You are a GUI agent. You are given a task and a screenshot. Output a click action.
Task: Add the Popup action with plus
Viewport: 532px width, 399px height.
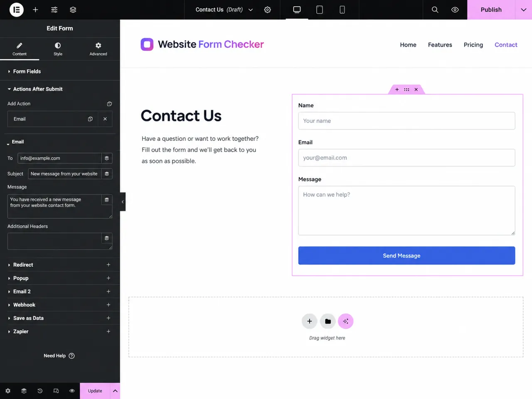pos(108,278)
